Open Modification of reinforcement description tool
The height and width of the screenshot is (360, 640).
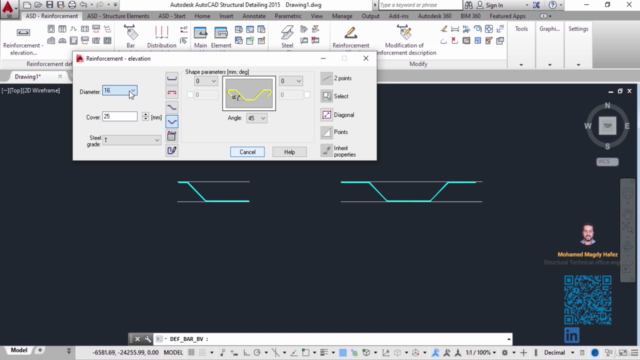point(404,39)
